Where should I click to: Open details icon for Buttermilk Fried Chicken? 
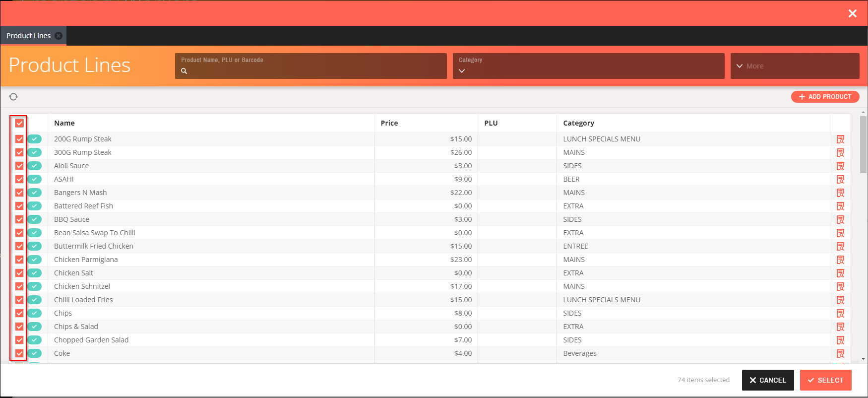click(x=840, y=246)
